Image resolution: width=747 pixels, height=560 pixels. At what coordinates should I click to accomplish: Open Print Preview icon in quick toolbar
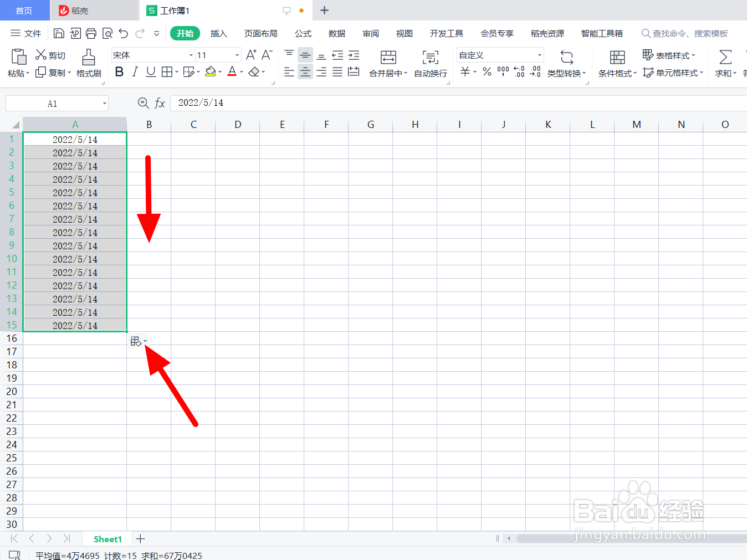[108, 33]
